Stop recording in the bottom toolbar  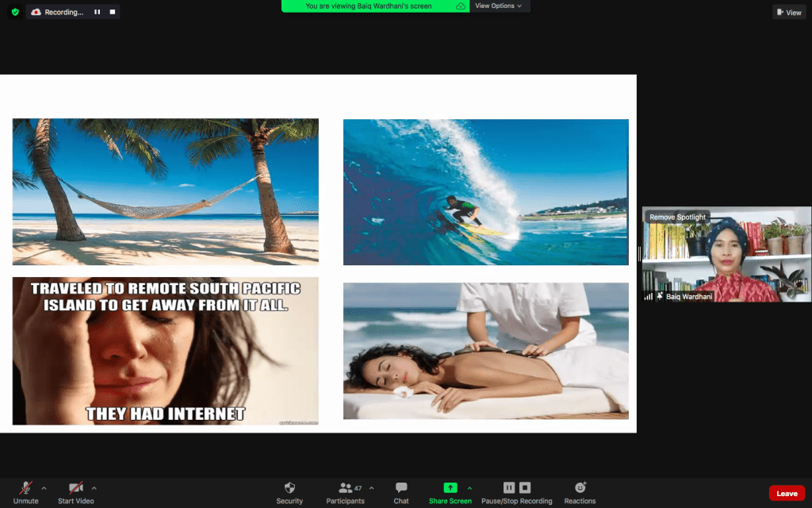525,487
